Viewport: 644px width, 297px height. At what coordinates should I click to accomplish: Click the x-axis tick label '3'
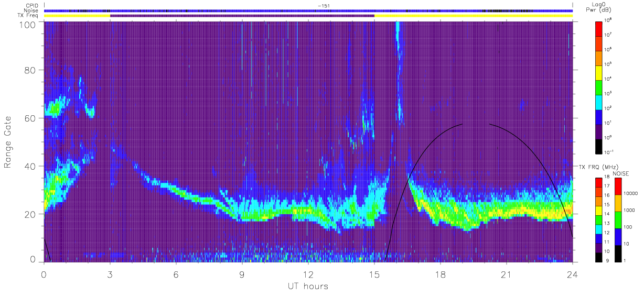(110, 275)
